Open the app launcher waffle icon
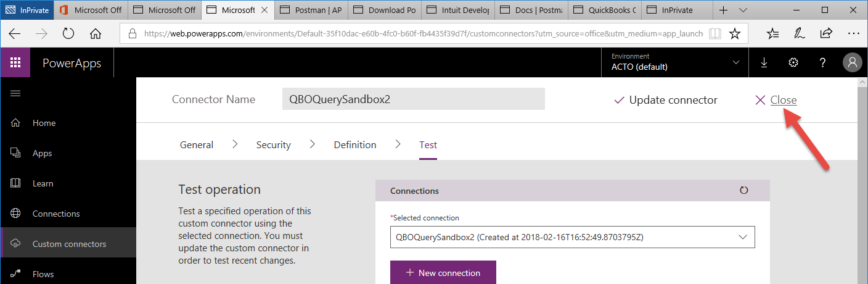This screenshot has height=284, width=868. [15, 62]
